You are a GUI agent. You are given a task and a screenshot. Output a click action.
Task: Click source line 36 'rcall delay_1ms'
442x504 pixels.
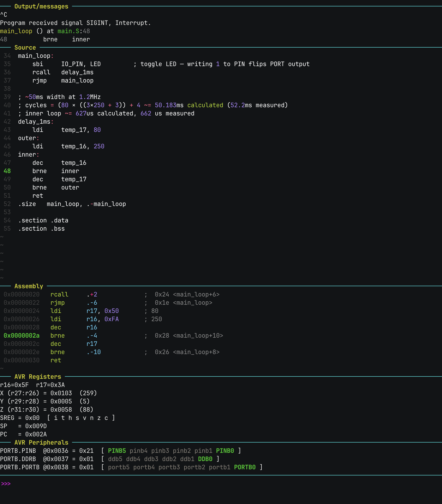[63, 72]
